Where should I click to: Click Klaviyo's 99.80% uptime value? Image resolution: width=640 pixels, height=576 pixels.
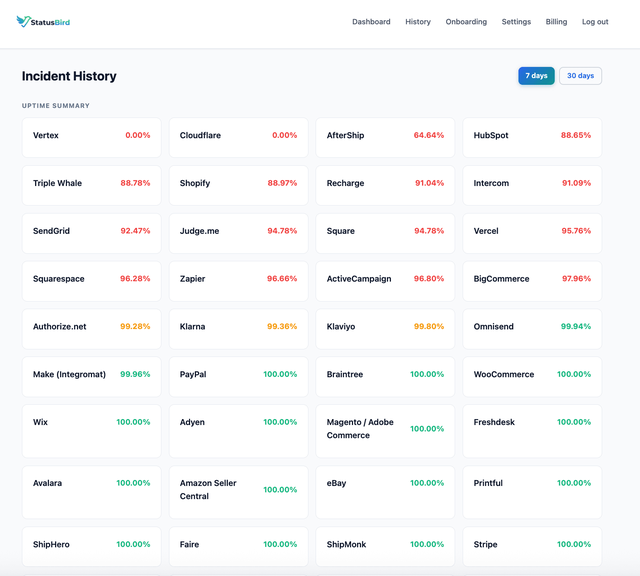tap(429, 326)
